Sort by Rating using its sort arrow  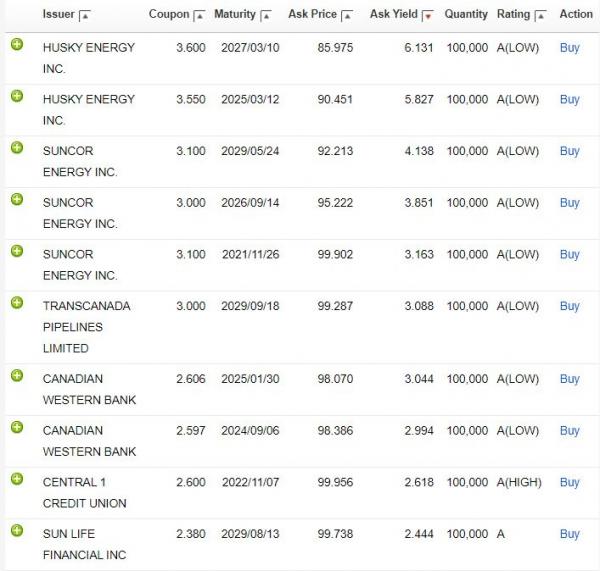[540, 16]
